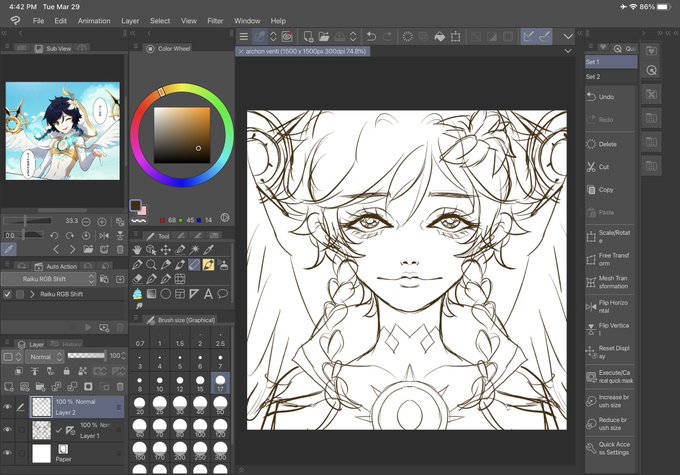The image size is (680, 475).
Task: Click Mesh Transformation in Quick Access
Action: (609, 282)
